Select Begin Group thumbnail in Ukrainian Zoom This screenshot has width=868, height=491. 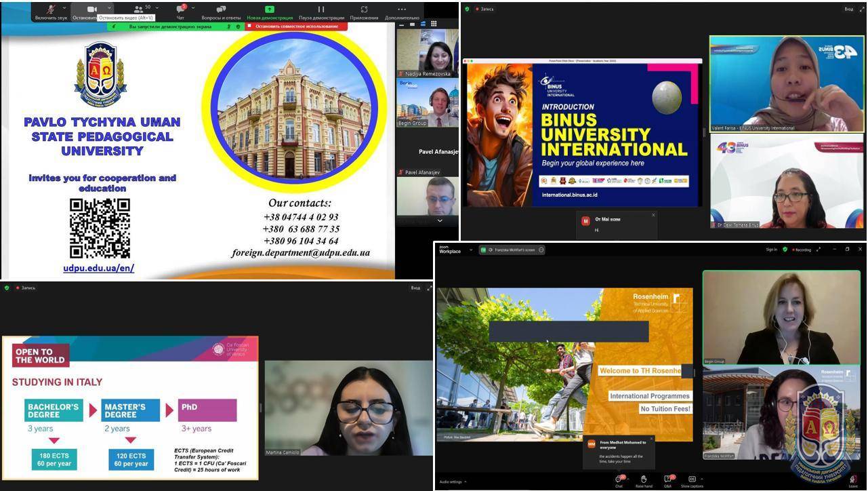[x=427, y=102]
